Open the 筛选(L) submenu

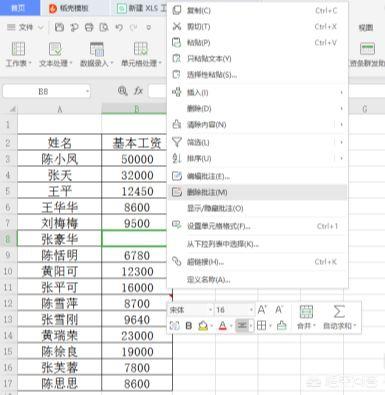coord(258,142)
